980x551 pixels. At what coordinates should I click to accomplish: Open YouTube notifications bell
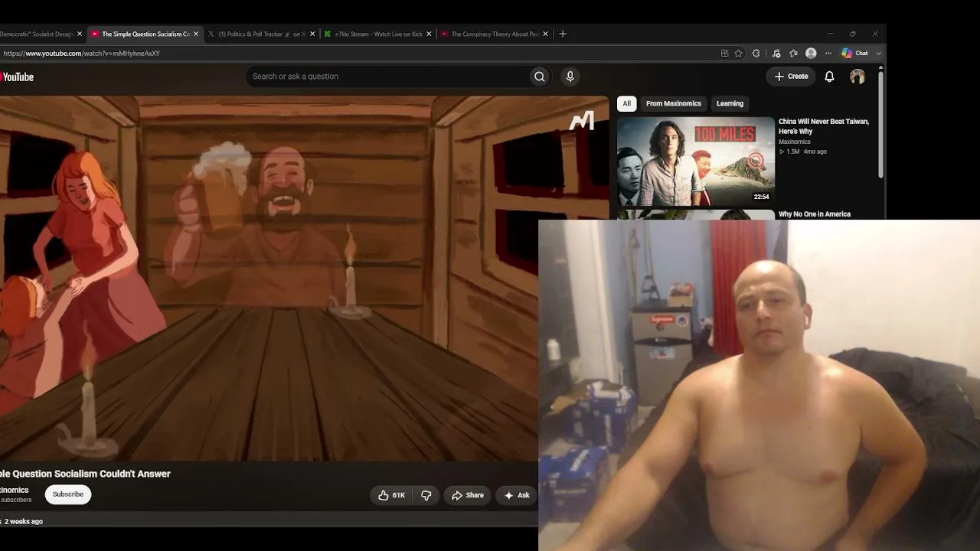pos(829,77)
